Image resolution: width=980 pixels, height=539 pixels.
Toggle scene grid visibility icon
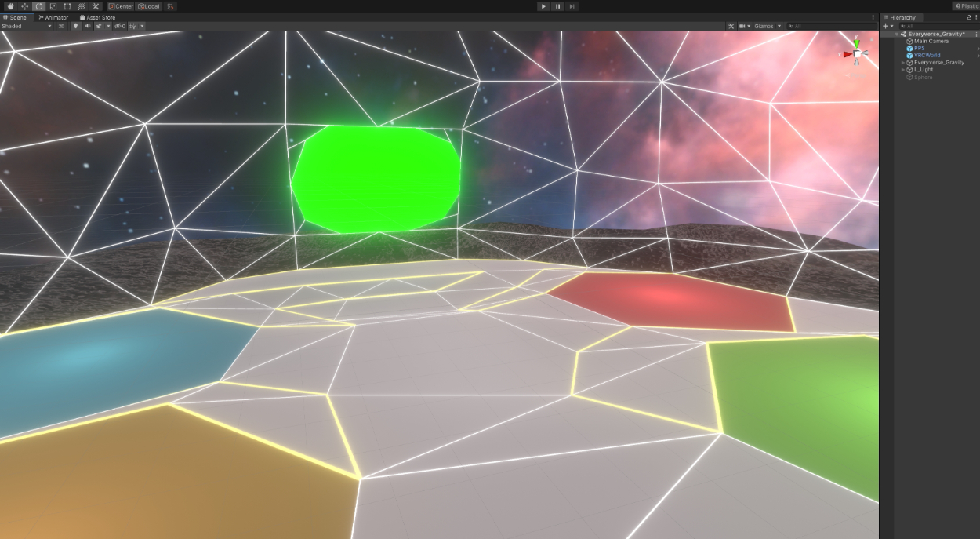pyautogui.click(x=132, y=26)
